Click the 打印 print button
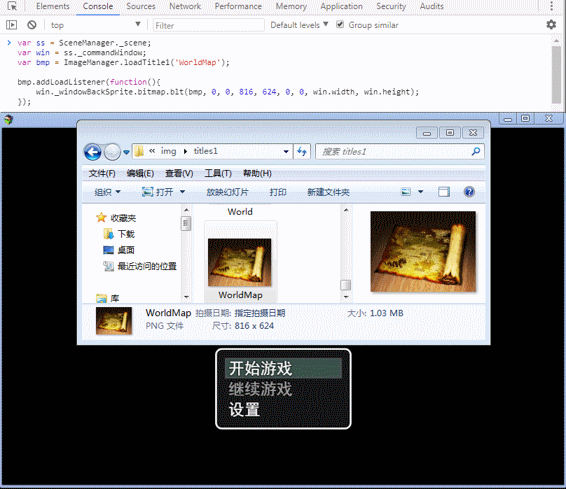Image resolution: width=566 pixels, height=489 pixels. pyautogui.click(x=278, y=192)
